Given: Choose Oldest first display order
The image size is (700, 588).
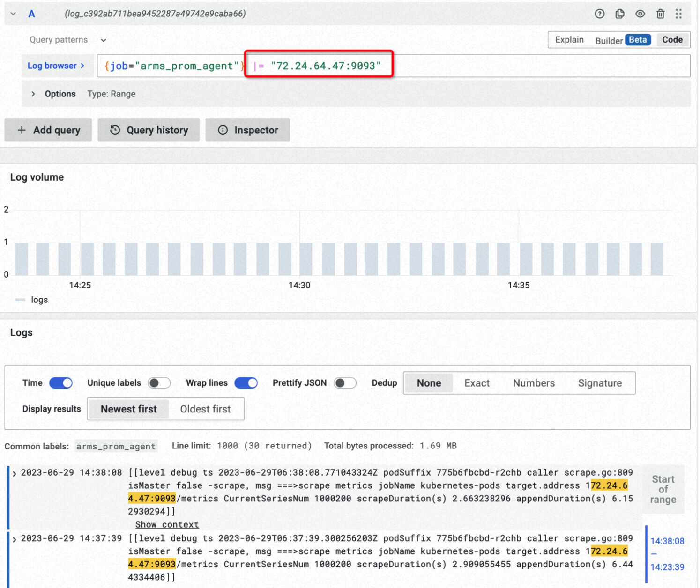Looking at the screenshot, I should coord(205,409).
